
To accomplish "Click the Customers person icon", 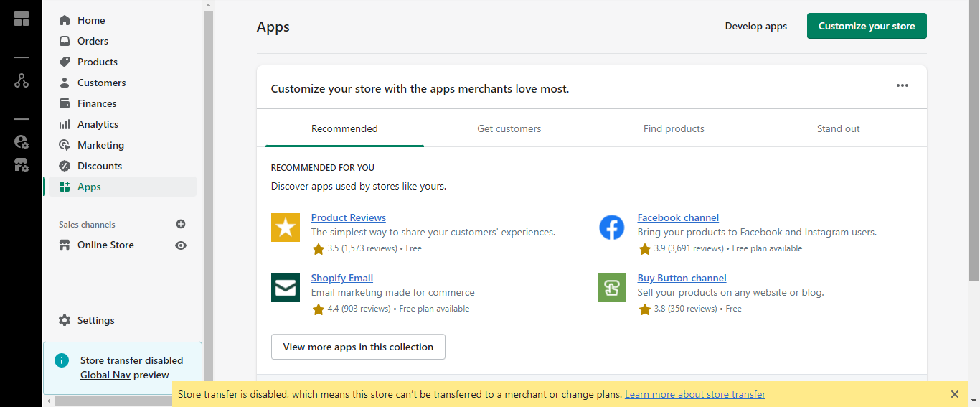I will point(65,83).
